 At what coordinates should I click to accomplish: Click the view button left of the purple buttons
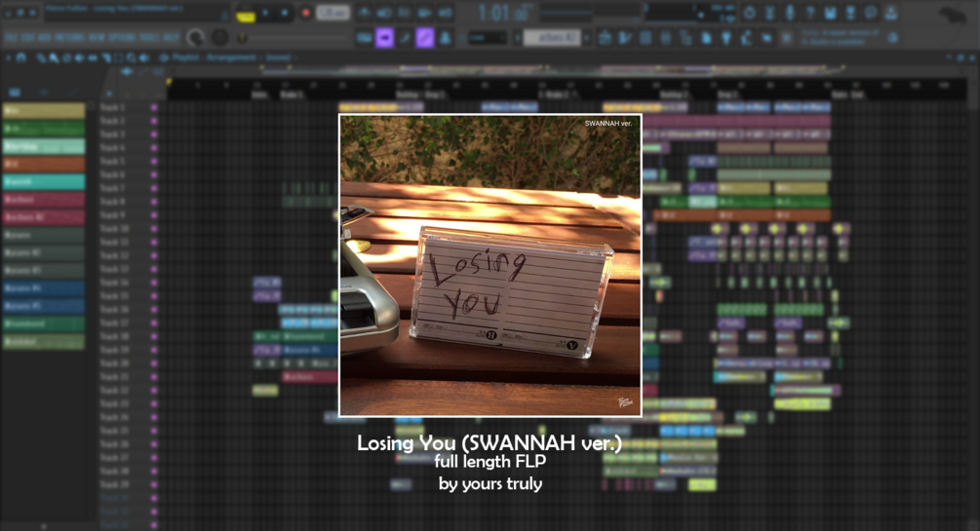(365, 38)
